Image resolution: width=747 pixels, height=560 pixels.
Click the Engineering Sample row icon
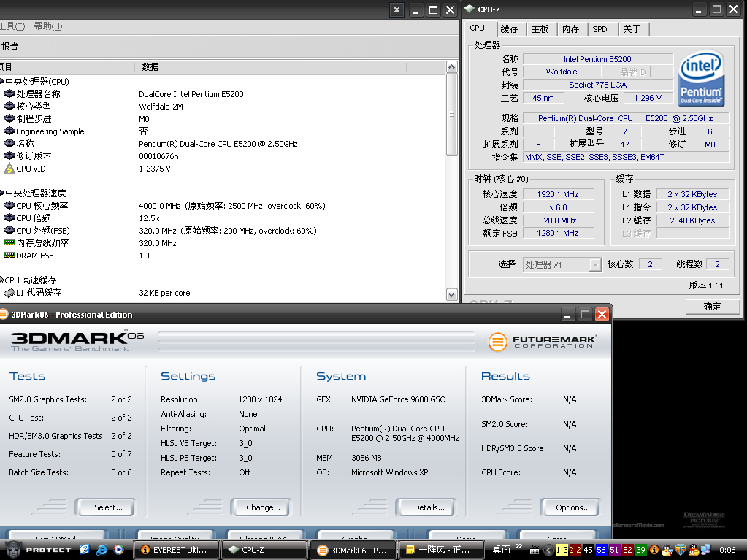coord(9,131)
